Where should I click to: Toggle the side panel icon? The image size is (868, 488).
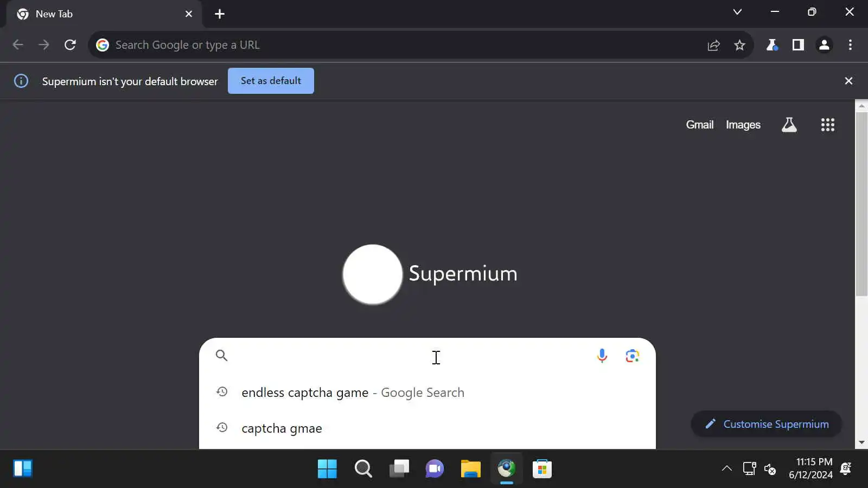click(798, 45)
